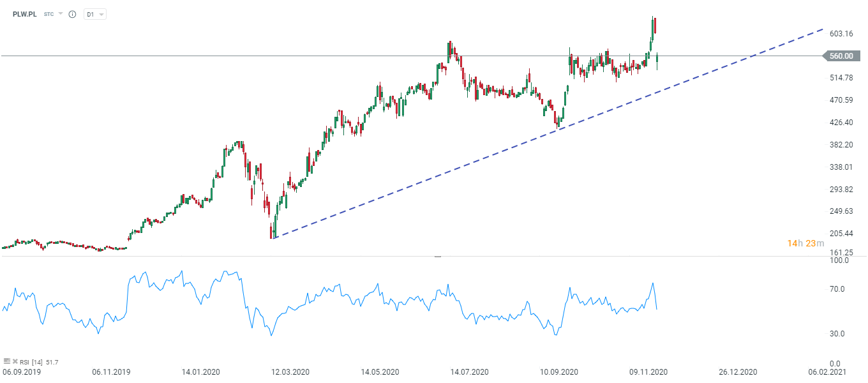Click the 06.09.2019 date axis label
The width and height of the screenshot is (868, 383).
pyautogui.click(x=21, y=372)
